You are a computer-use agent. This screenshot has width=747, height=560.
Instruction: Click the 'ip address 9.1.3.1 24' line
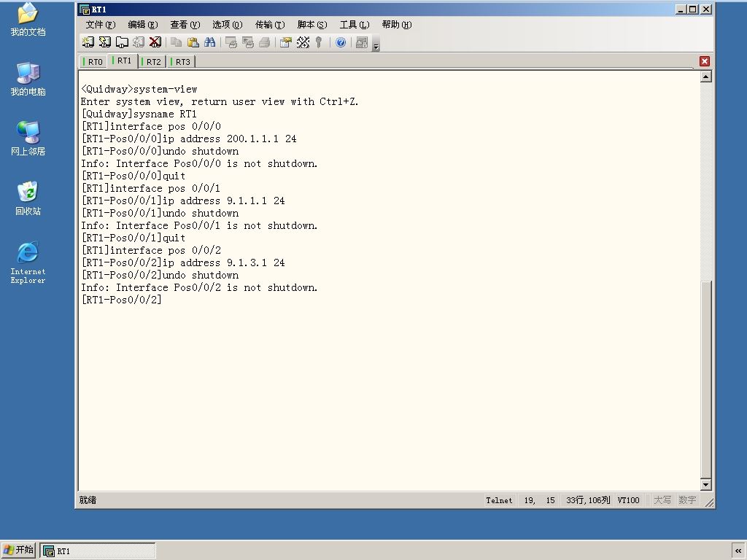point(183,262)
